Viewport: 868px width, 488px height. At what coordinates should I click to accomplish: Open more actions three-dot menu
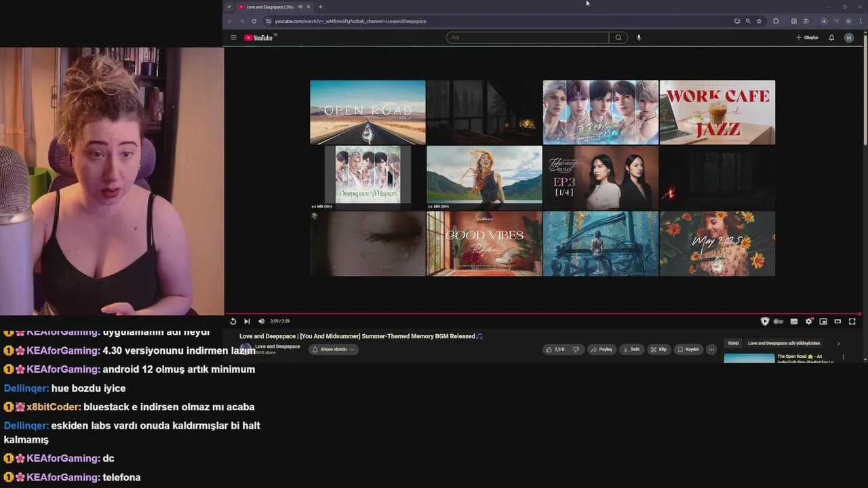click(711, 350)
